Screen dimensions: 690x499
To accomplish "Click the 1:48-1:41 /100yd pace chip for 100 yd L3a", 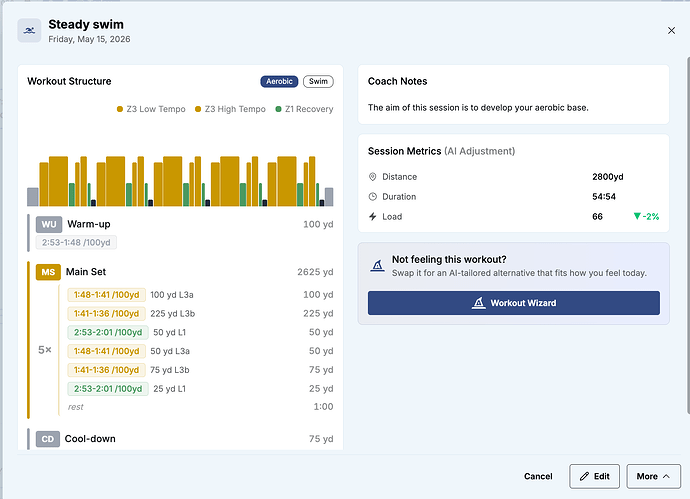I will 106,295.
